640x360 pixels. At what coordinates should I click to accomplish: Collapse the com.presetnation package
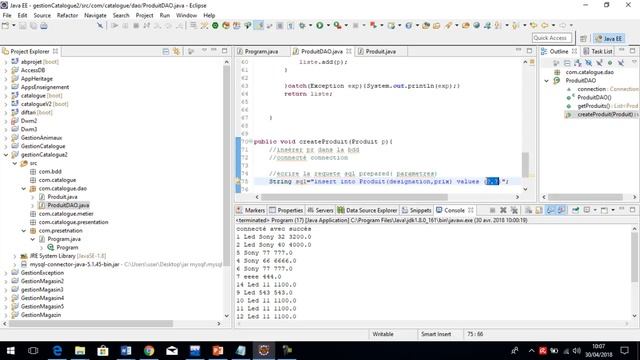point(24,231)
